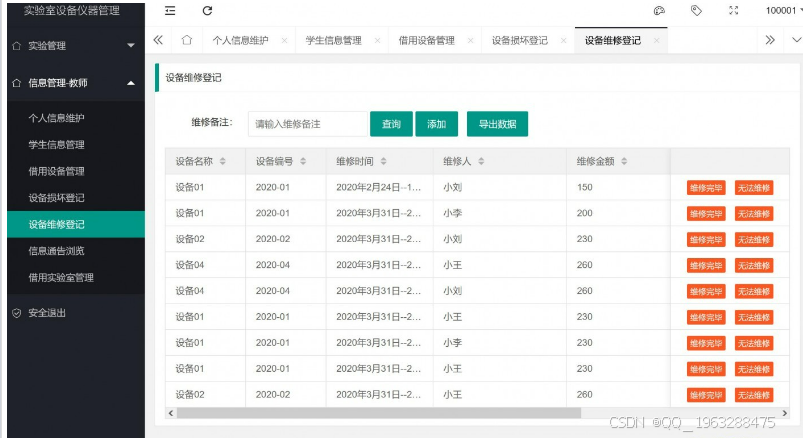Open 设备损坏登记 in sidebar

coord(76,198)
